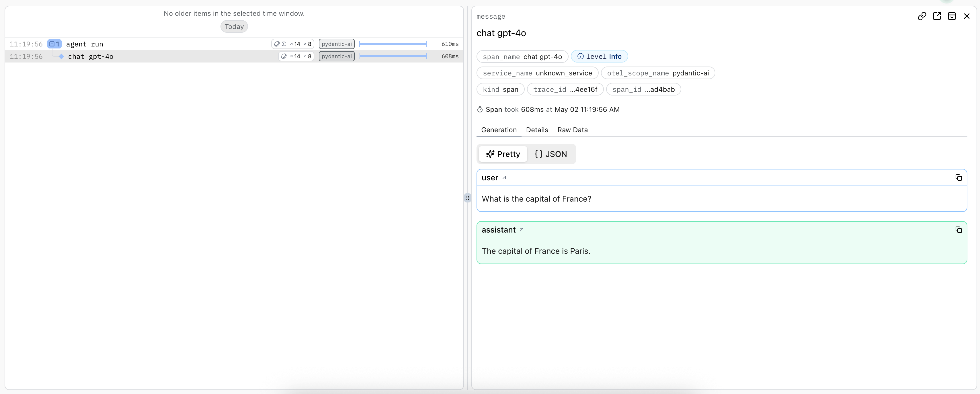
Task: Expand the user message with its arrow icon
Action: [504, 177]
